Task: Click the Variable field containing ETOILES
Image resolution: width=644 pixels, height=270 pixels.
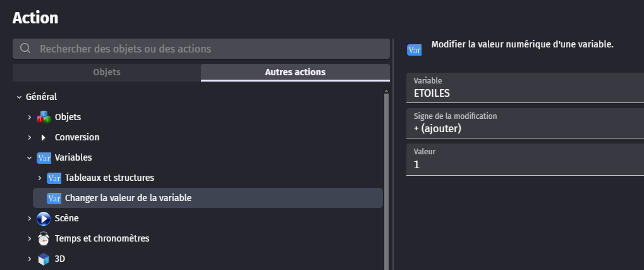Action: click(525, 88)
